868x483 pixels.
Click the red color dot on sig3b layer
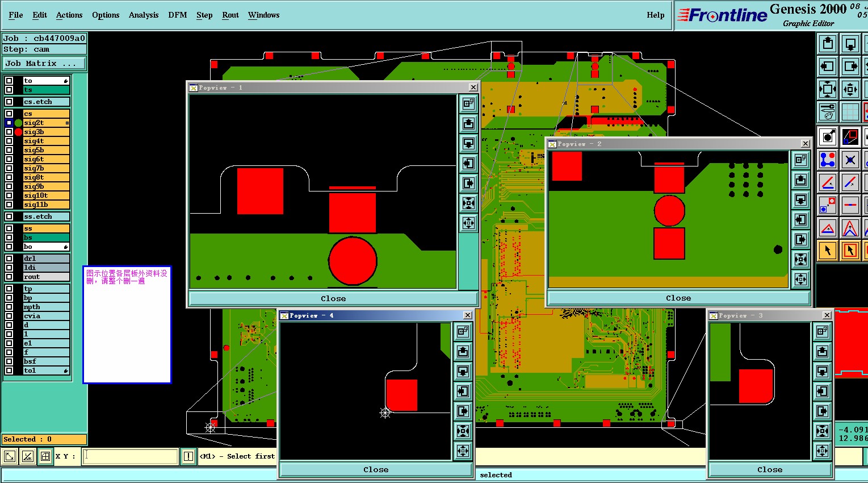click(x=18, y=132)
